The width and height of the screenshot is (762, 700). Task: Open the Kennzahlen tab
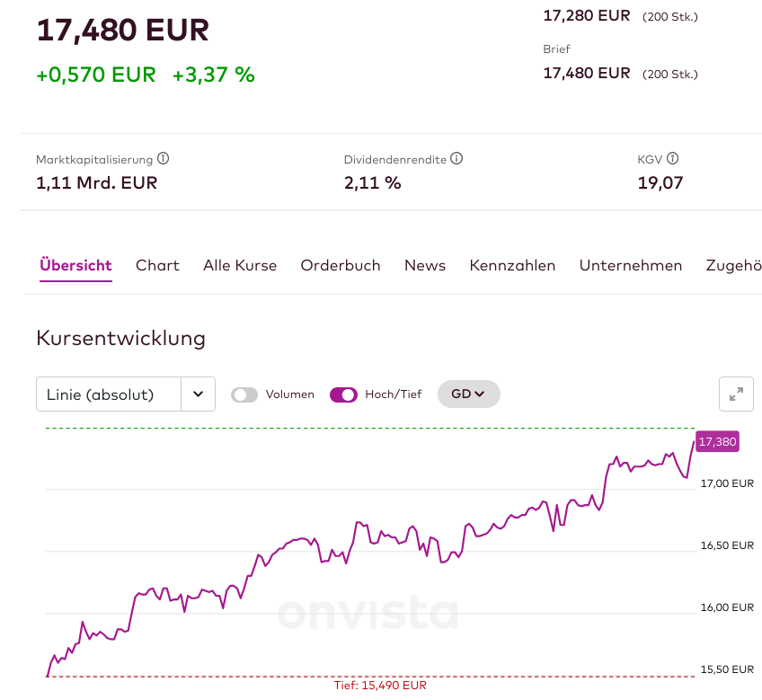coord(512,265)
